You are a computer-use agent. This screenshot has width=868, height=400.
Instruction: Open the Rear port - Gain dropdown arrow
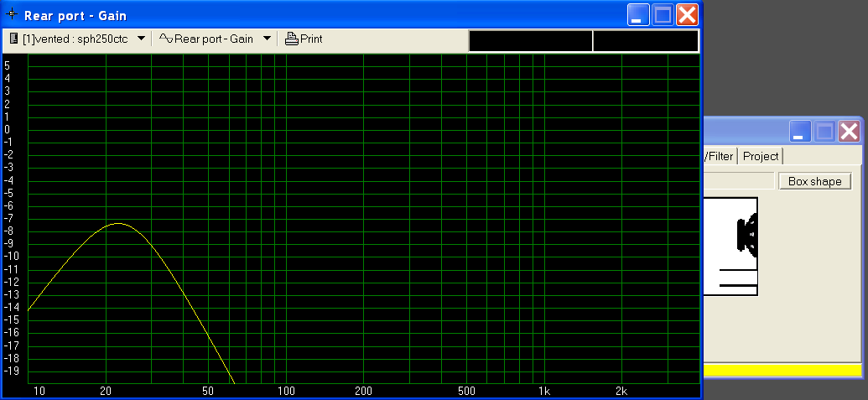tap(267, 39)
